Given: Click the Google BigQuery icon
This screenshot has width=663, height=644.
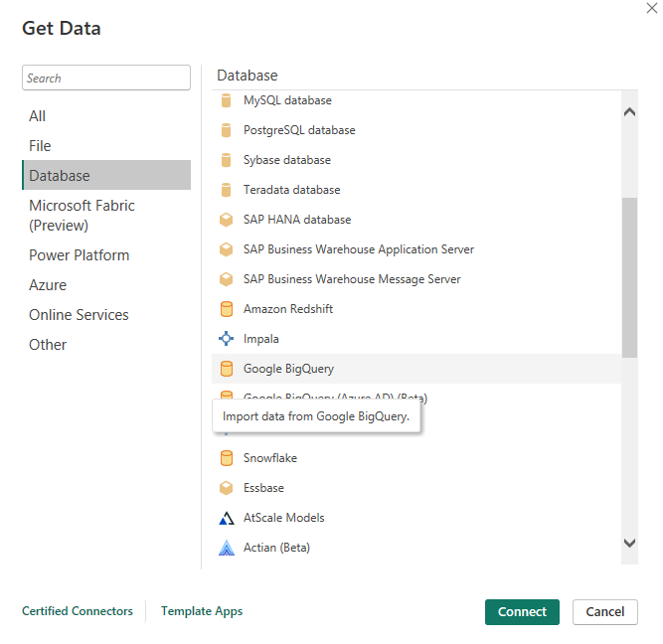Looking at the screenshot, I should (x=227, y=369).
